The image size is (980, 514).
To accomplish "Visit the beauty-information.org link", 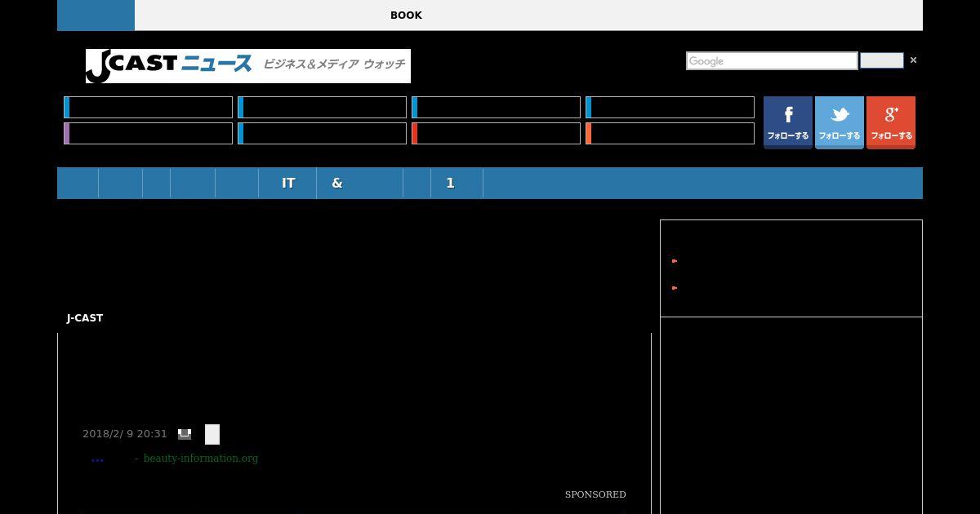I will (201, 459).
